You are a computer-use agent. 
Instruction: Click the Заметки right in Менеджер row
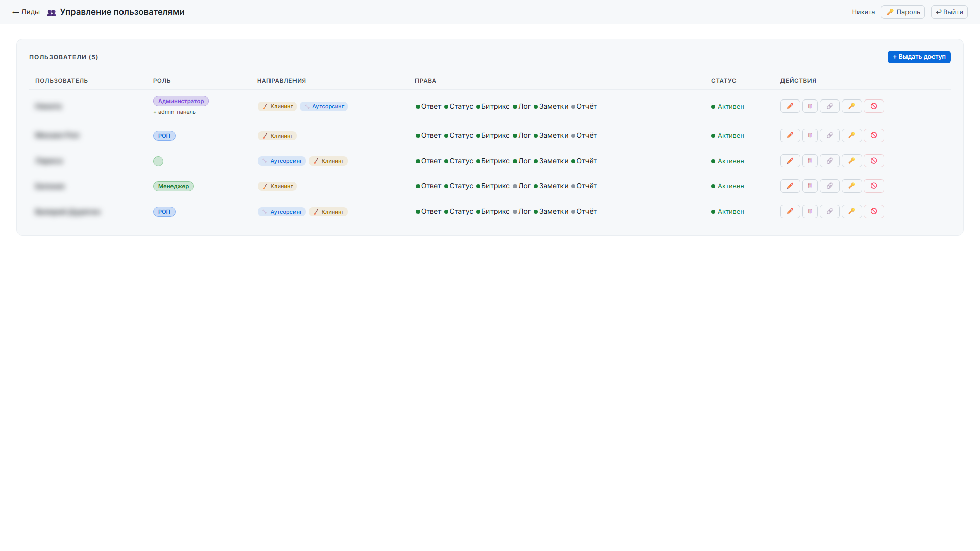coord(551,186)
